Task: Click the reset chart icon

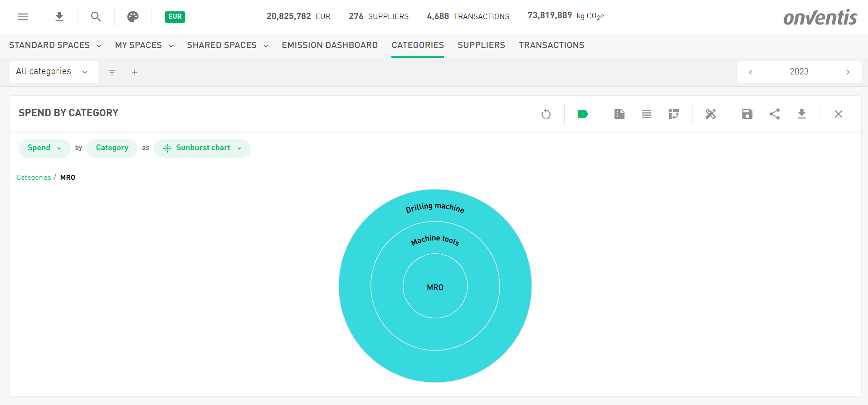Action: coord(546,114)
